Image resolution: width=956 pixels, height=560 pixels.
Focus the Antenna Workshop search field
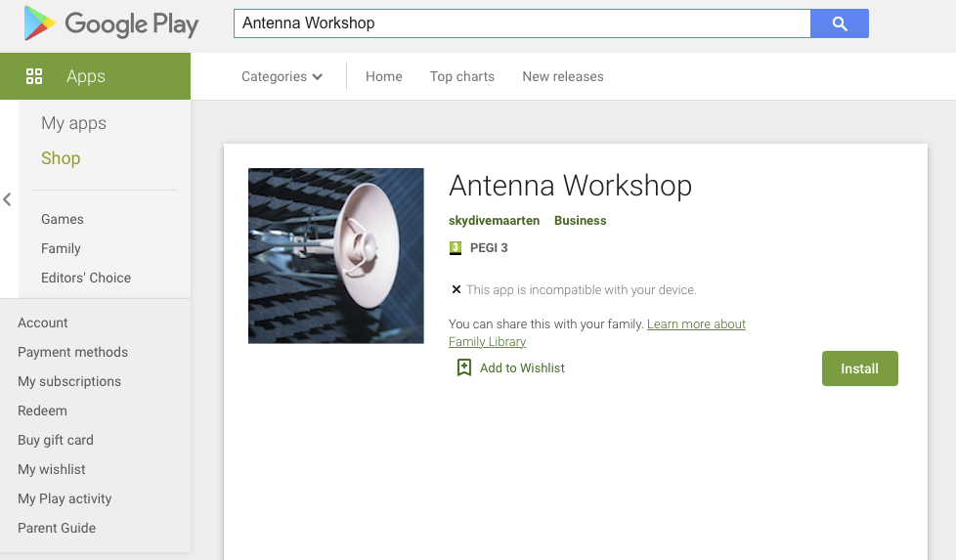coord(522,23)
